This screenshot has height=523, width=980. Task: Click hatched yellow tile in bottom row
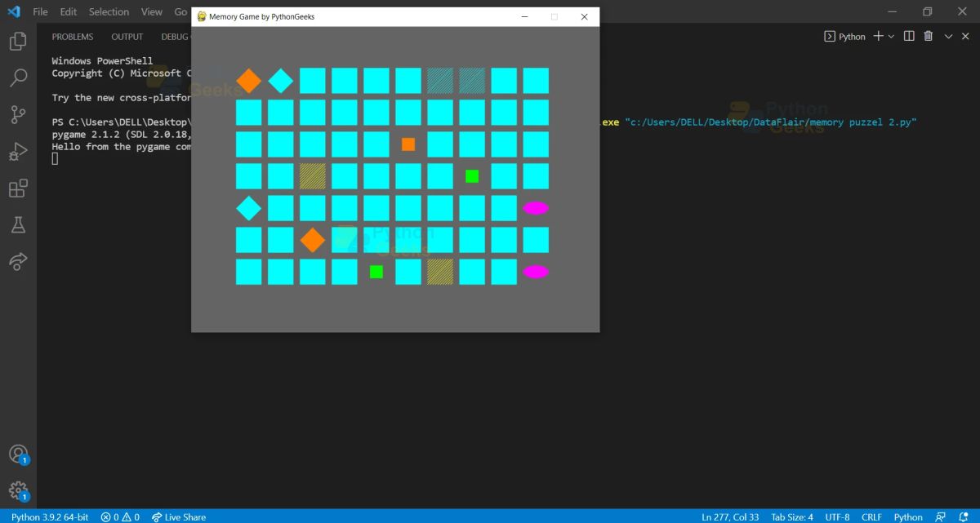440,272
